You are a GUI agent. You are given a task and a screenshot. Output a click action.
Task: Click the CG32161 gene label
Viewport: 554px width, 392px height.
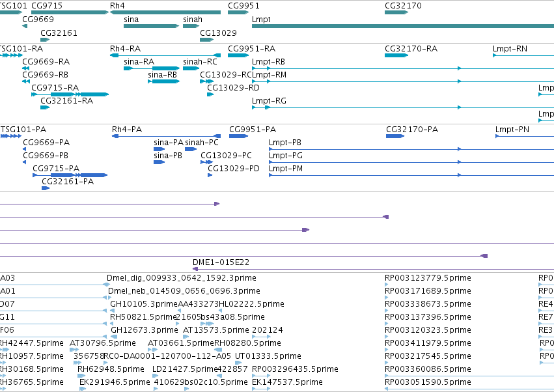pos(59,33)
